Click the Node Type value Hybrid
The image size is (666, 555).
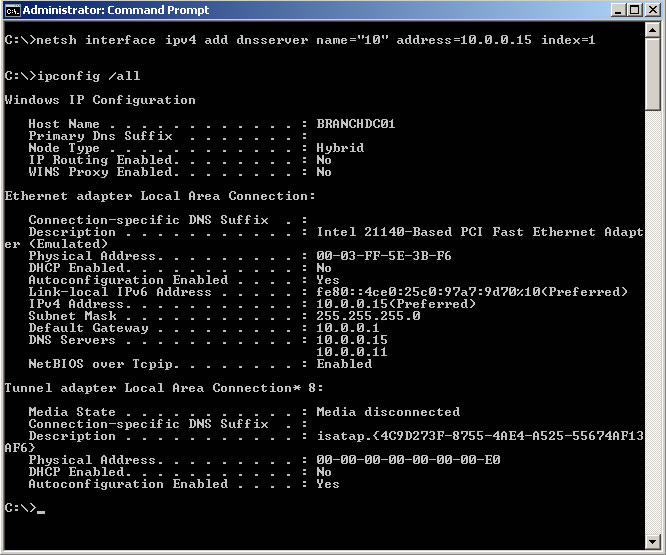tap(340, 148)
